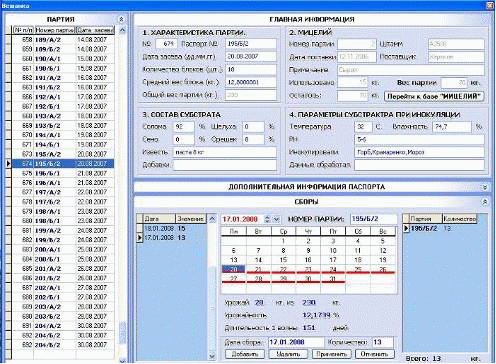Image resolution: width=496 pixels, height=364 pixels.
Task: Click the Известь field
Action: (225, 152)
